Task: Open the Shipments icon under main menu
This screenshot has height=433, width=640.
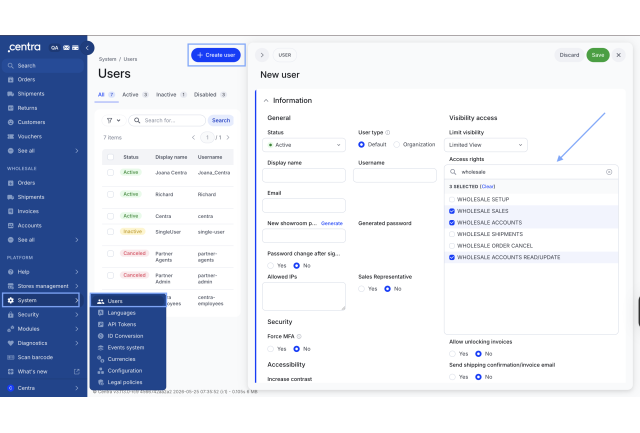Action: tap(11, 94)
